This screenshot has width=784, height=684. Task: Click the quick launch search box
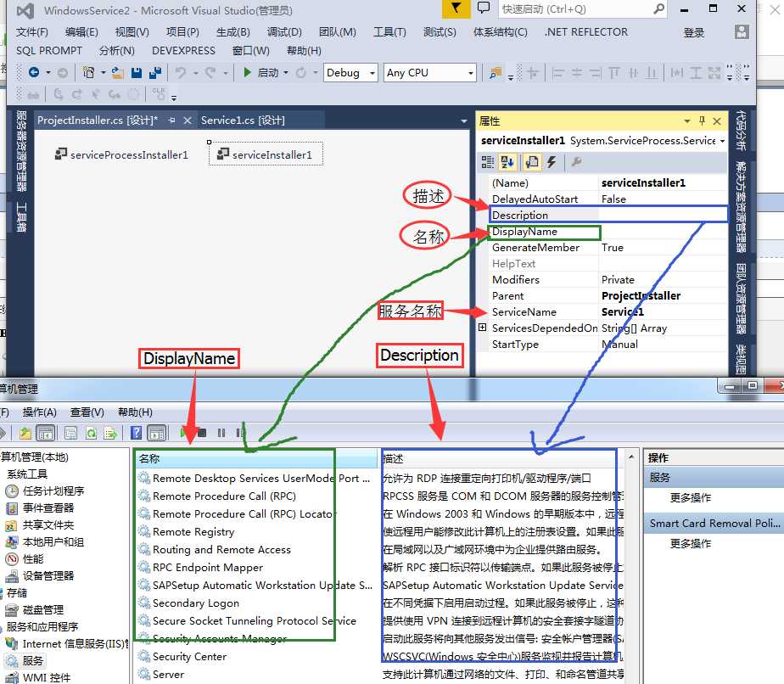pyautogui.click(x=582, y=9)
